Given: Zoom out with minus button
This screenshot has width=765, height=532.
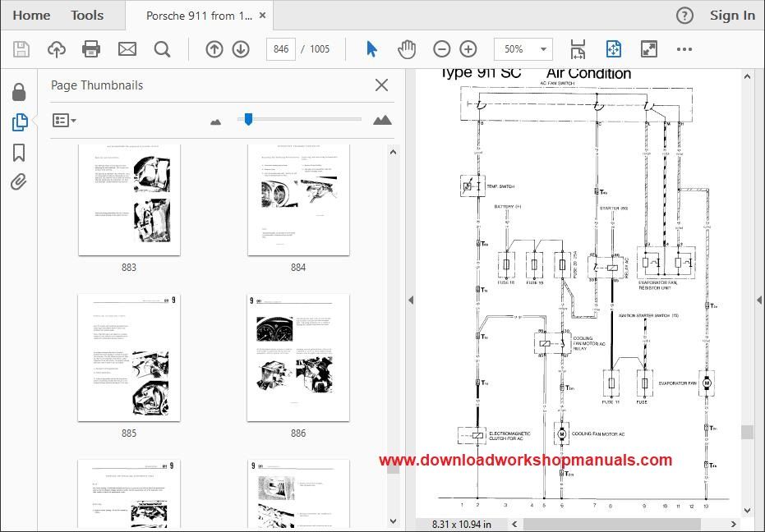Looking at the screenshot, I should [x=441, y=49].
